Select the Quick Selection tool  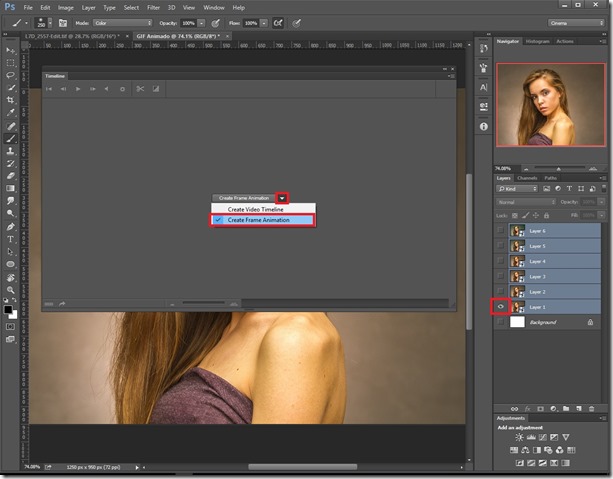[x=10, y=88]
